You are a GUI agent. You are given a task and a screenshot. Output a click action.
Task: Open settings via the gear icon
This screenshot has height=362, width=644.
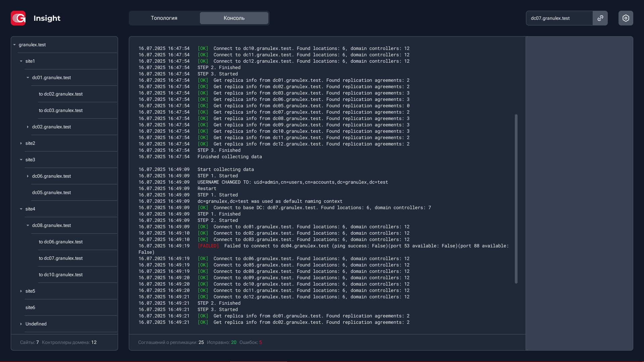(x=626, y=18)
